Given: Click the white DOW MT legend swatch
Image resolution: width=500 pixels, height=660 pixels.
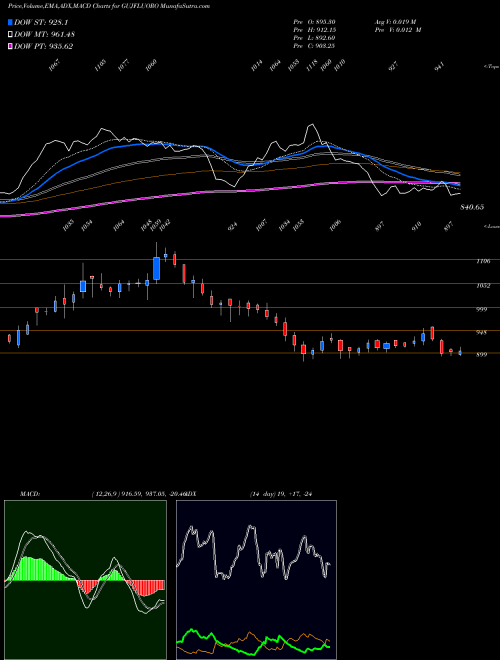Looking at the screenshot, I should coord(10,35).
